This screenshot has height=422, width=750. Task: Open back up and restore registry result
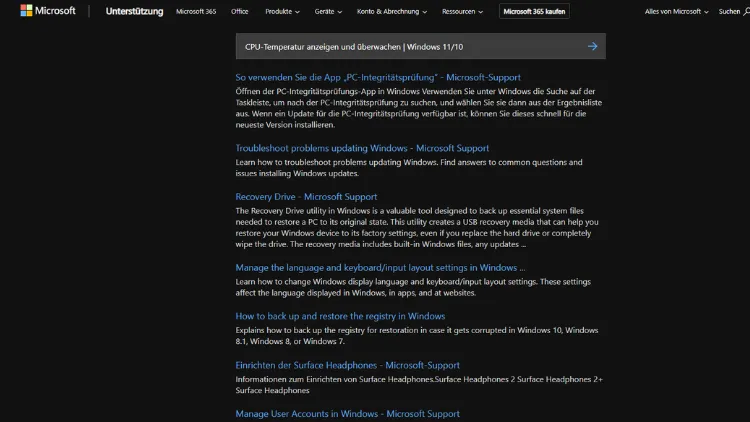click(340, 316)
